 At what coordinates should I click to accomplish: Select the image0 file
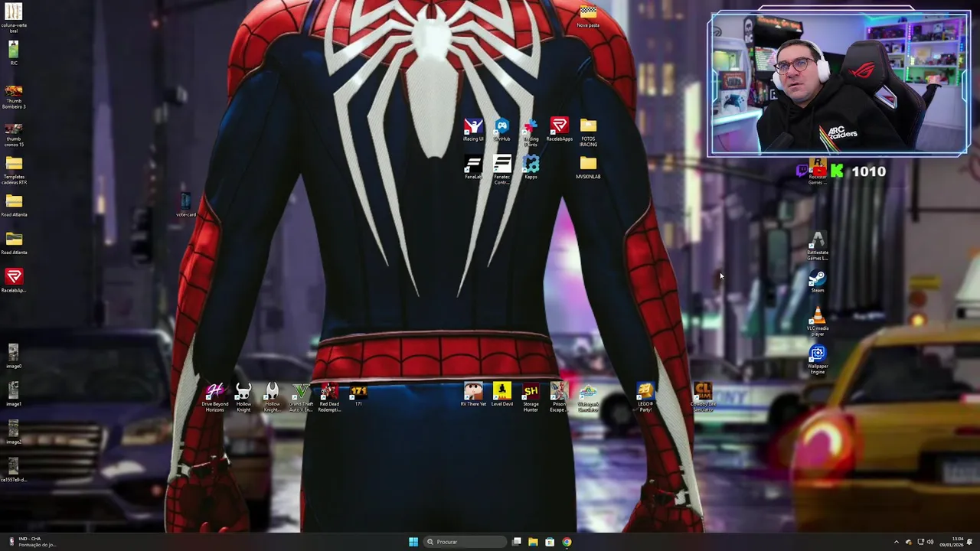click(14, 357)
